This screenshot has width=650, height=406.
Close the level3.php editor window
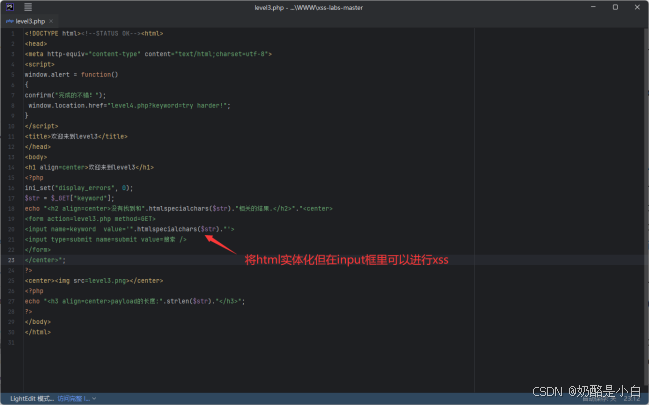637,7
